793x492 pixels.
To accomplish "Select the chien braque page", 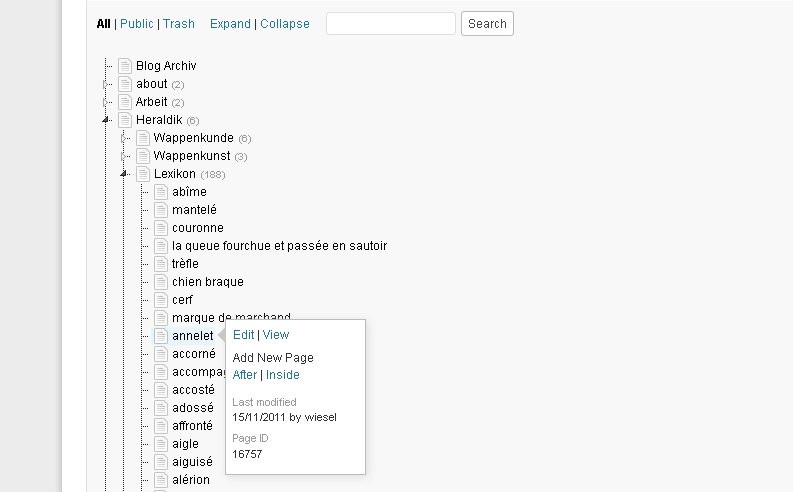I will pos(207,282).
